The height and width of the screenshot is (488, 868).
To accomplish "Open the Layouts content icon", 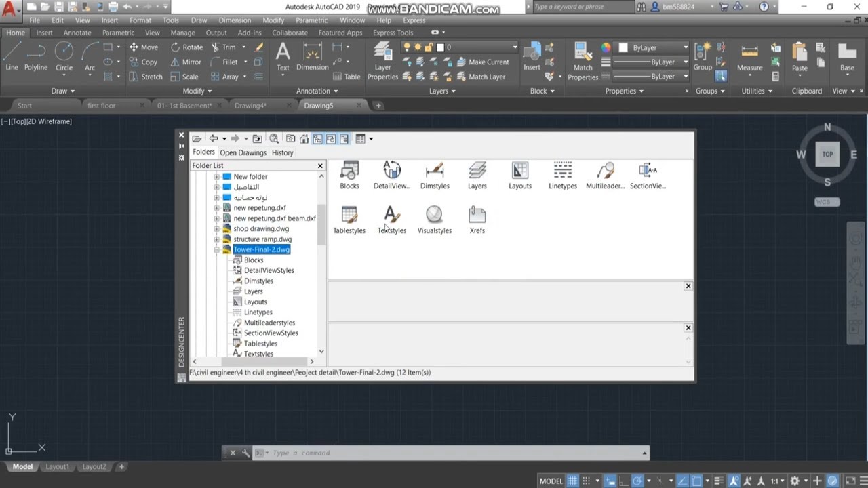I will click(x=520, y=176).
